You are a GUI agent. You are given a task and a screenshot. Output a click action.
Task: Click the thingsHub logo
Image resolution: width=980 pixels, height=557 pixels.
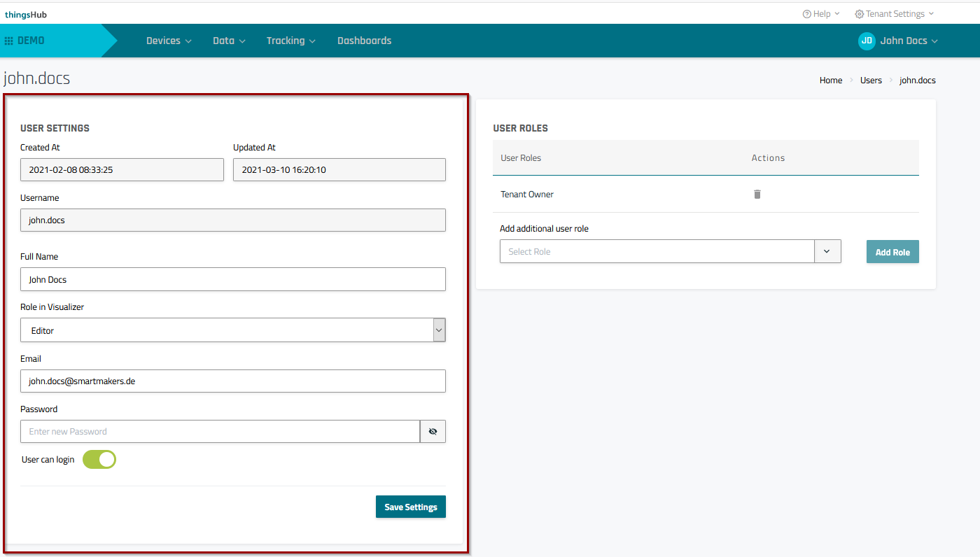26,14
